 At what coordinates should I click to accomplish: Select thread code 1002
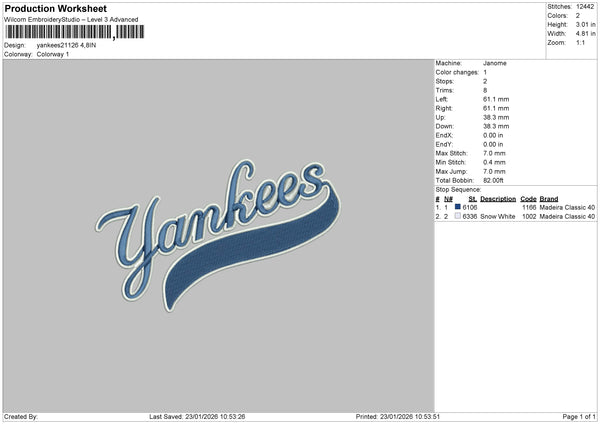(x=529, y=217)
